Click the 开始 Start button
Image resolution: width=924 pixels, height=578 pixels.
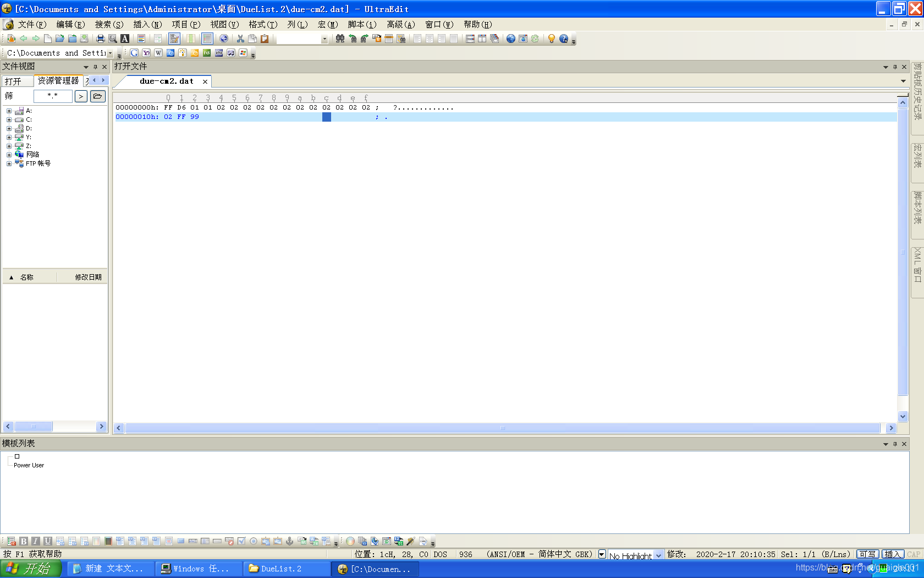tap(31, 569)
